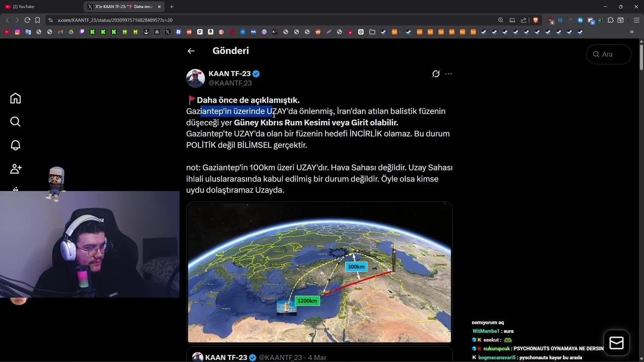Open the Twitch bookmark icon
644x362 pixels.
coord(82,32)
